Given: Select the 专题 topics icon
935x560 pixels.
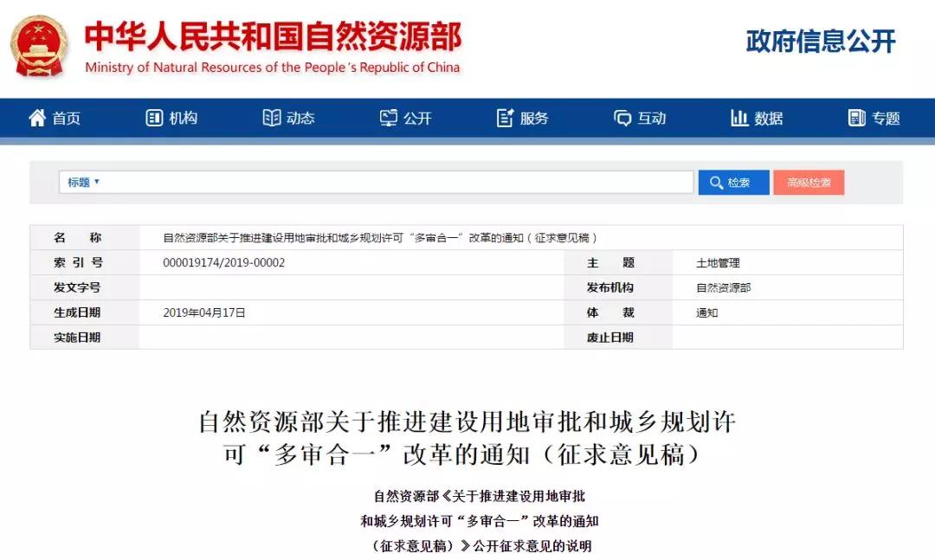Looking at the screenshot, I should (x=857, y=119).
